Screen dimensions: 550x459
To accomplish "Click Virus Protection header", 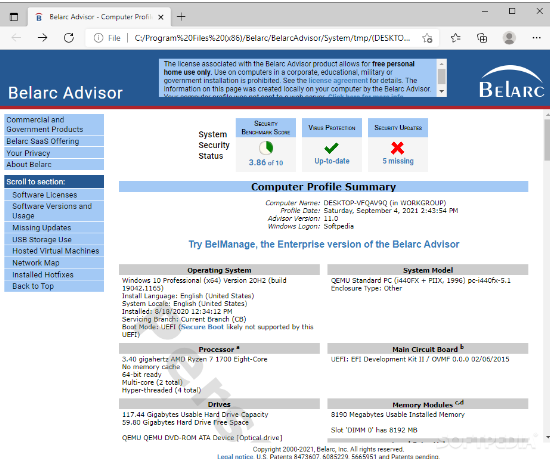I will (332, 128).
